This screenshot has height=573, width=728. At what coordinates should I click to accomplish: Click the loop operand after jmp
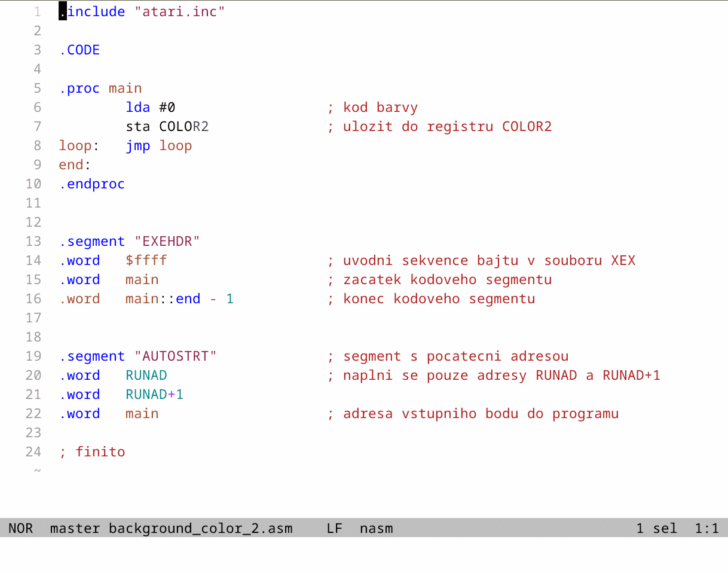(x=176, y=145)
